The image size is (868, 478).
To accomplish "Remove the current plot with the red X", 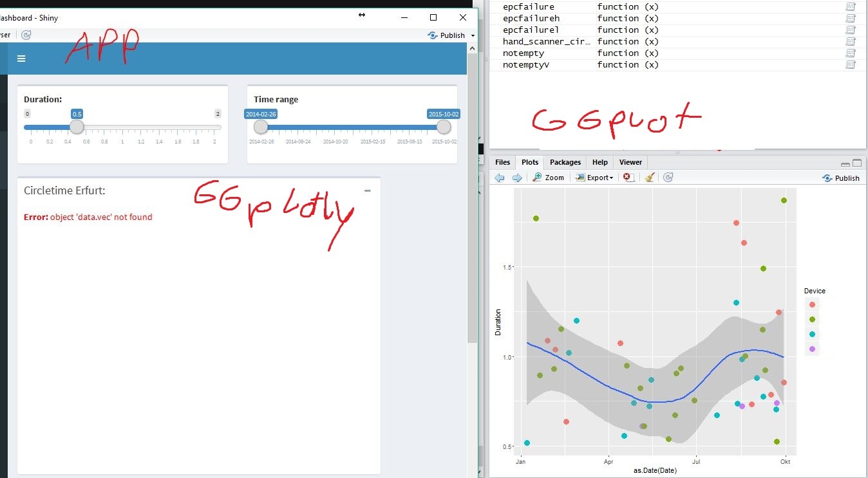I will [x=628, y=177].
